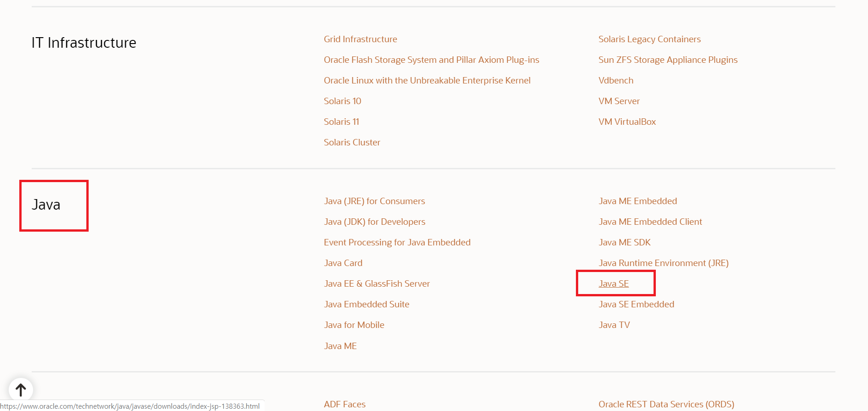This screenshot has width=868, height=411.
Task: Open Java (JRE) for Consumers
Action: (374, 201)
